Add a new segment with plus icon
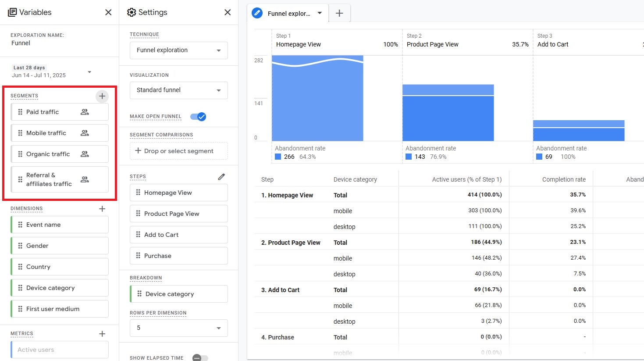The height and width of the screenshot is (361, 644). pyautogui.click(x=102, y=96)
